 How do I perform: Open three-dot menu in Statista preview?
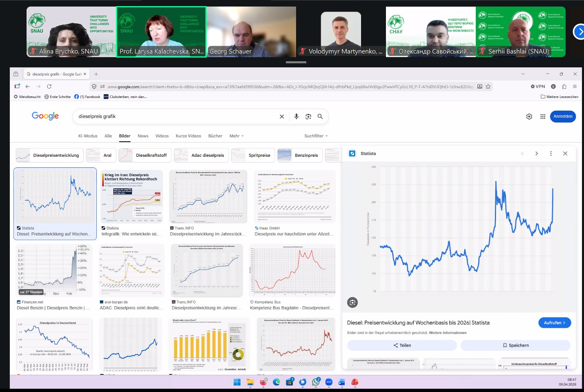[x=551, y=154]
